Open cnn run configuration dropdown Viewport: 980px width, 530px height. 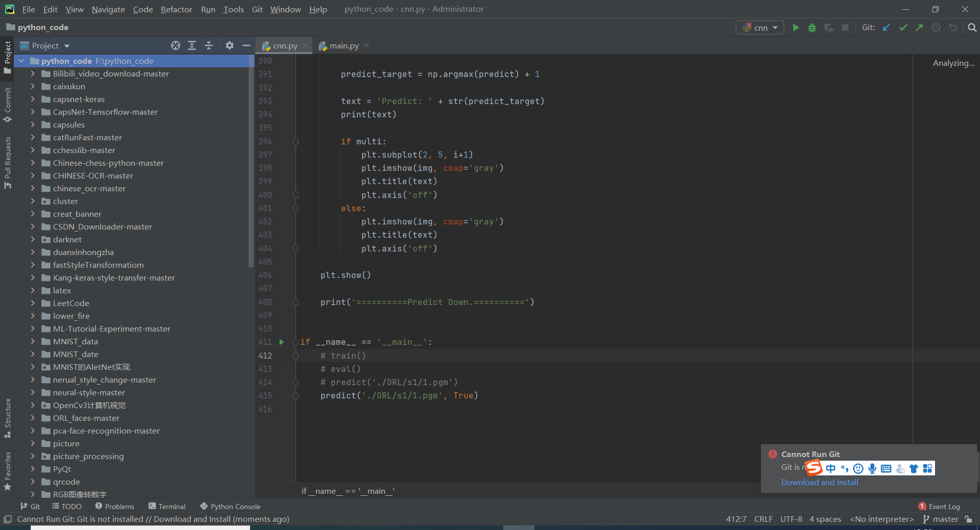[759, 28]
